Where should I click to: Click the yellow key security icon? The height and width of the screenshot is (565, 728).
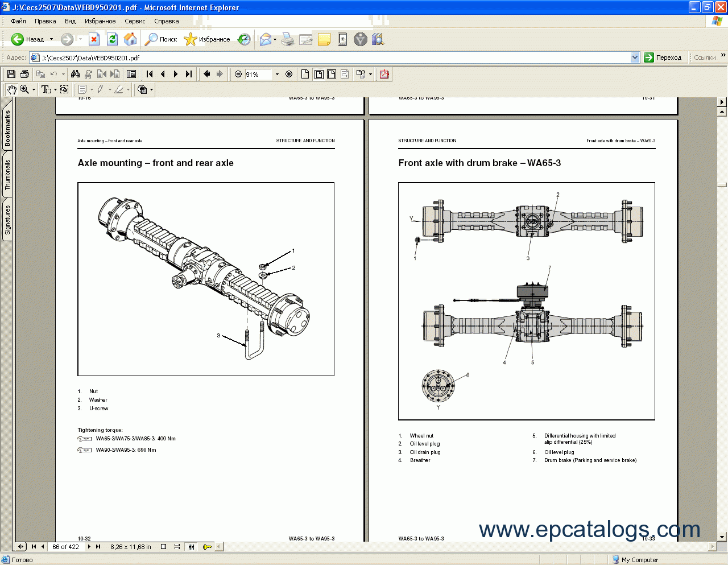(207, 547)
